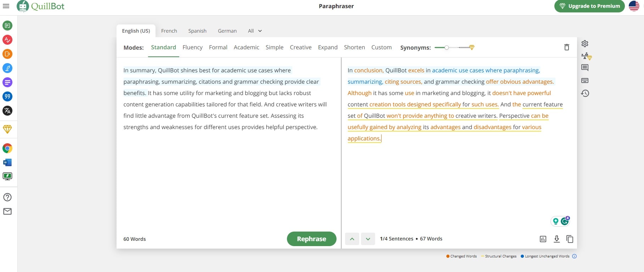Adjust the Synonyms slider handle
The width and height of the screenshot is (644, 272).
click(x=447, y=48)
